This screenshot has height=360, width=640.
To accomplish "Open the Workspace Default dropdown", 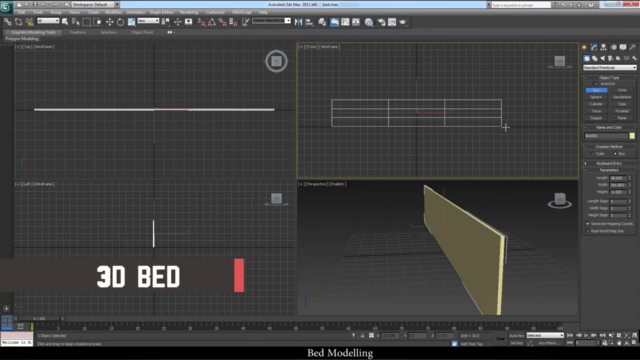I will [x=93, y=4].
